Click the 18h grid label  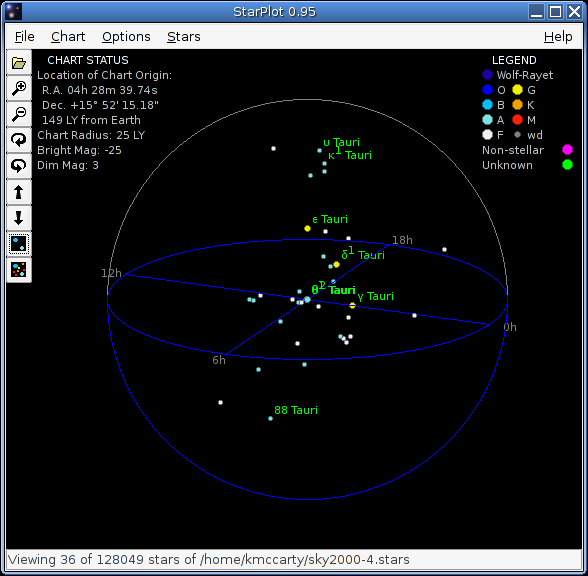pos(402,240)
